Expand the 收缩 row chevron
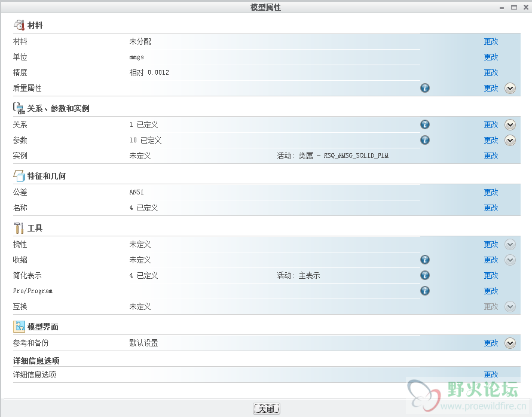This screenshot has width=532, height=417. tap(510, 260)
